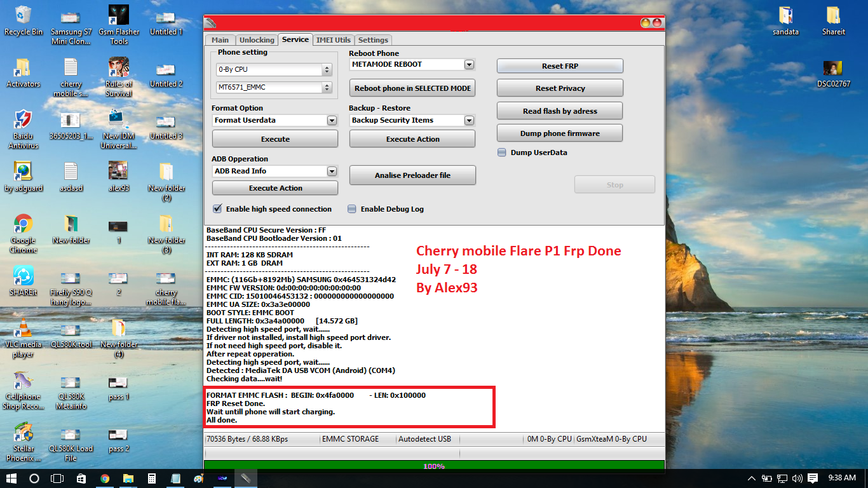Launch Rules of Survival shortcut

(119, 78)
